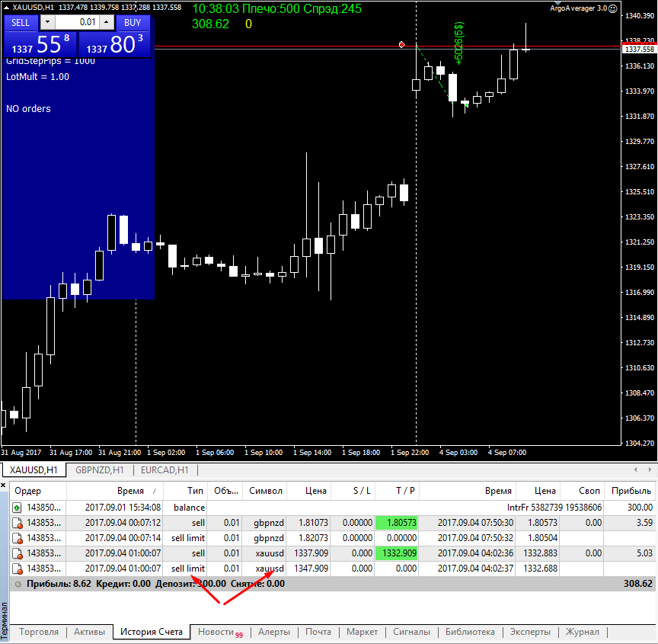658x644 pixels.
Task: Select the green T/P cell 1.80573
Action: (x=397, y=523)
